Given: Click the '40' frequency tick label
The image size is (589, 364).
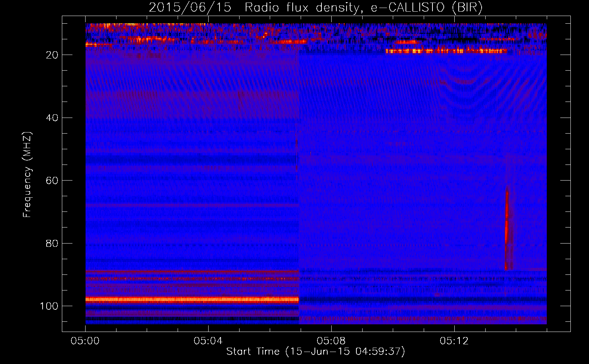Looking at the screenshot, I should (x=52, y=118).
